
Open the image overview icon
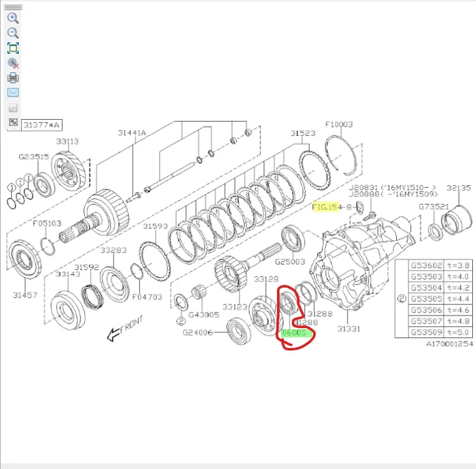click(x=13, y=122)
